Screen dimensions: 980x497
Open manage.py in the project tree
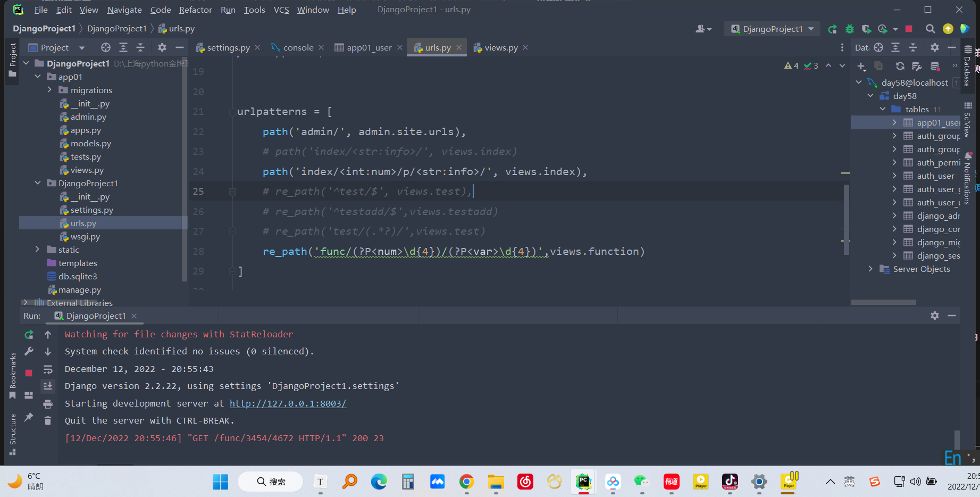coord(79,290)
